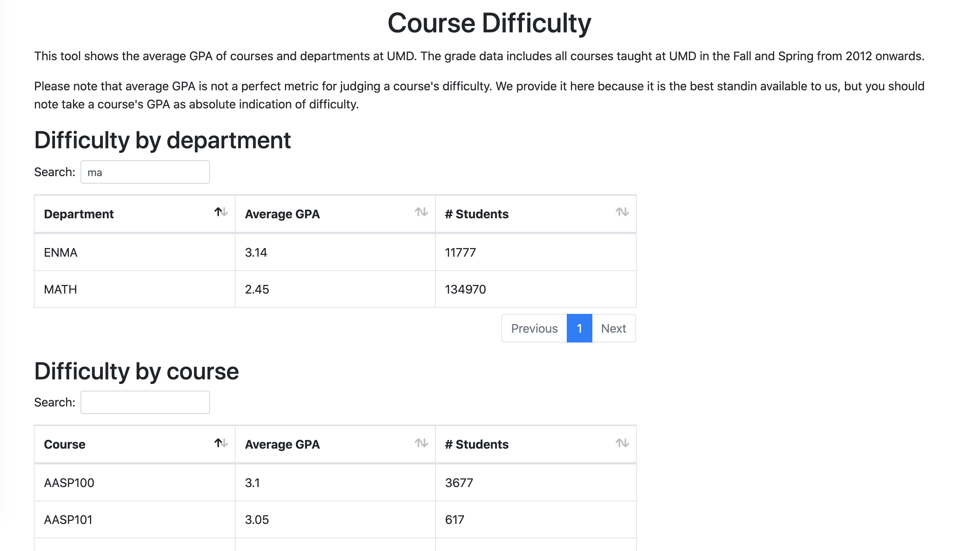Click the MATH department row

click(61, 289)
